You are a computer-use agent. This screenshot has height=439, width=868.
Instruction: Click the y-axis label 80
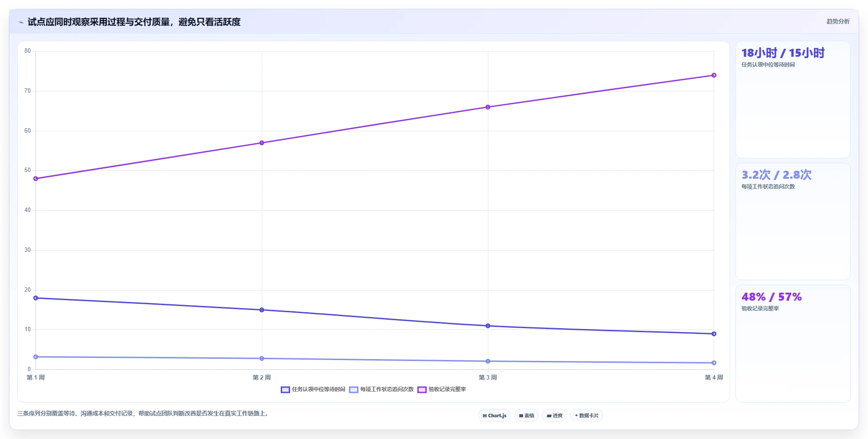click(x=27, y=51)
